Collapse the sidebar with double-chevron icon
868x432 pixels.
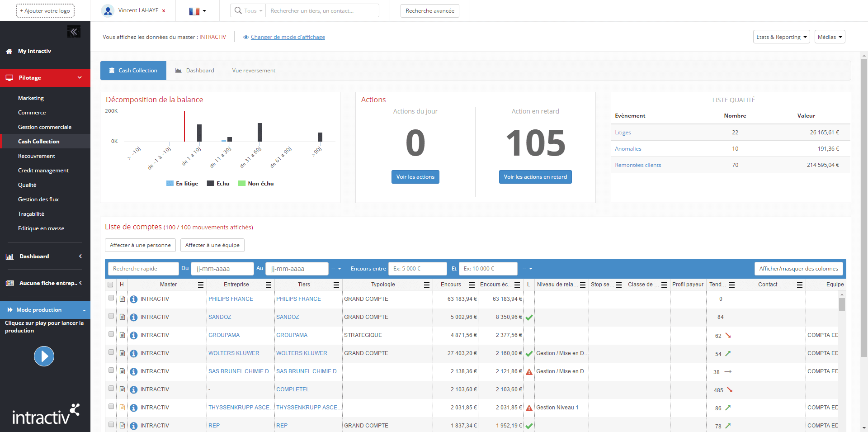click(74, 32)
